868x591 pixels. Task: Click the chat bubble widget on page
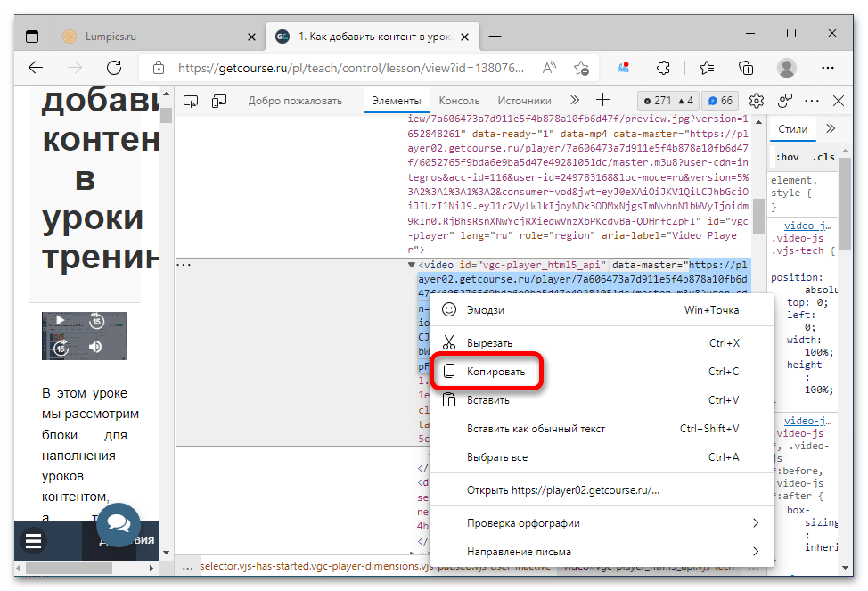coord(119,523)
